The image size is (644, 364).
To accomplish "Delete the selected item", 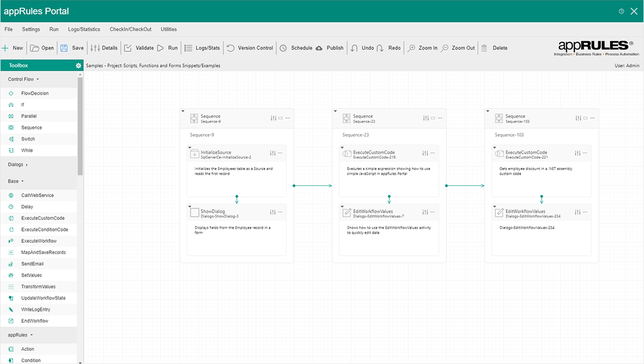I will coord(494,48).
